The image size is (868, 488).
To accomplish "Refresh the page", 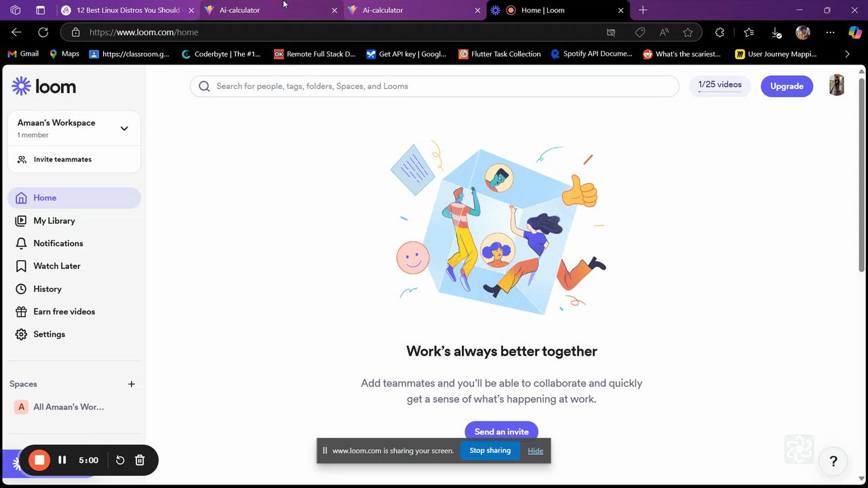I will coord(43,32).
